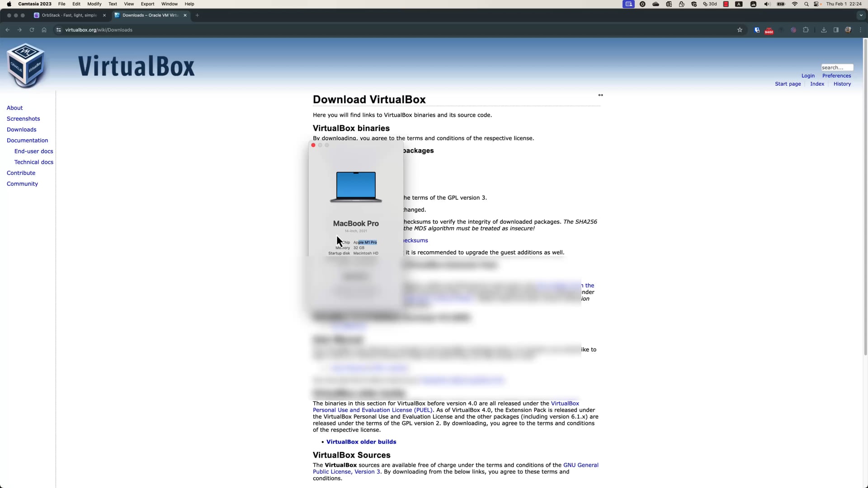Bookmark this page with the star icon
This screenshot has height=488, width=868.
click(x=740, y=30)
